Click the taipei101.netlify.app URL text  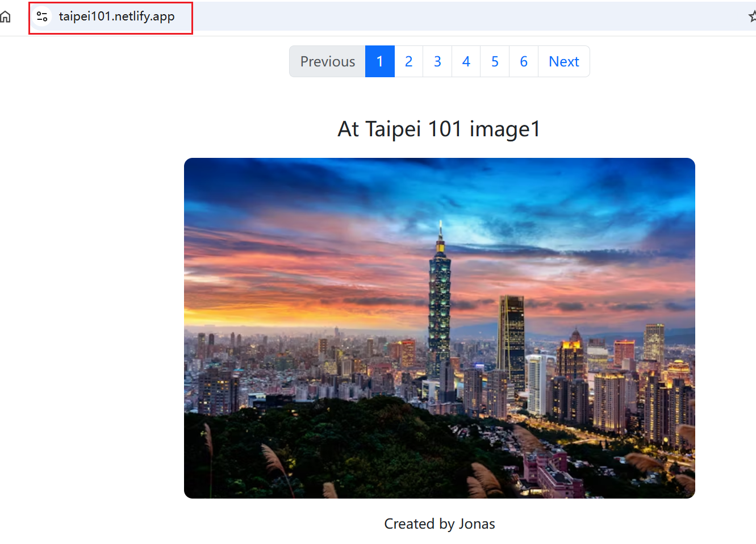click(x=116, y=16)
